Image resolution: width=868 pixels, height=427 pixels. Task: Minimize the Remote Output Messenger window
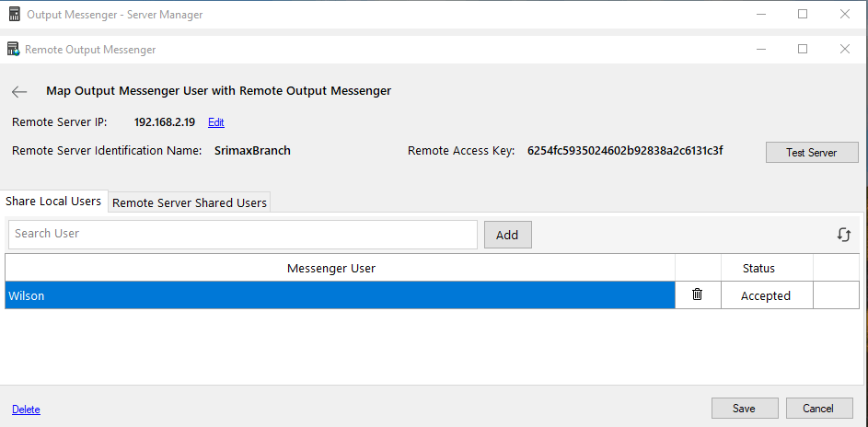click(x=761, y=49)
